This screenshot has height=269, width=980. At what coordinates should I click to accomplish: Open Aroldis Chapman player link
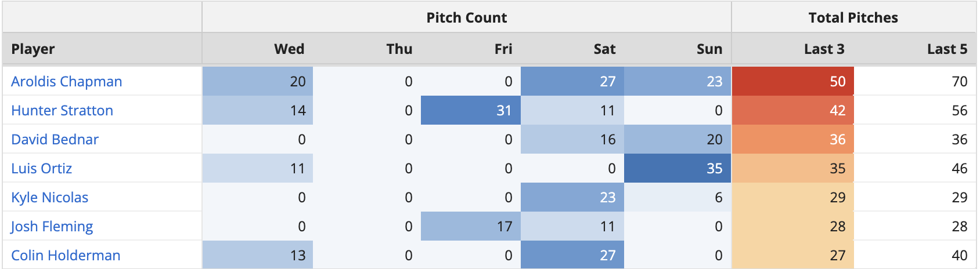(x=66, y=81)
